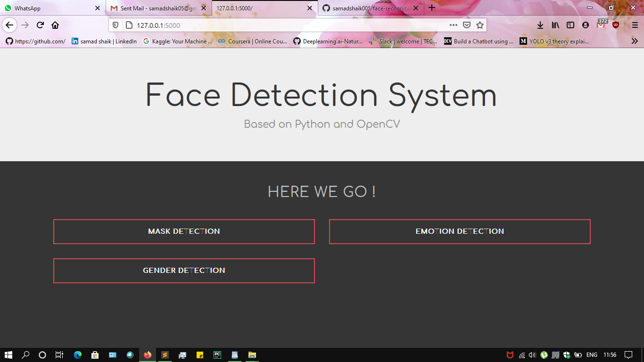This screenshot has height=362, width=644.
Task: Open the Library icon in toolbar
Action: [555, 25]
